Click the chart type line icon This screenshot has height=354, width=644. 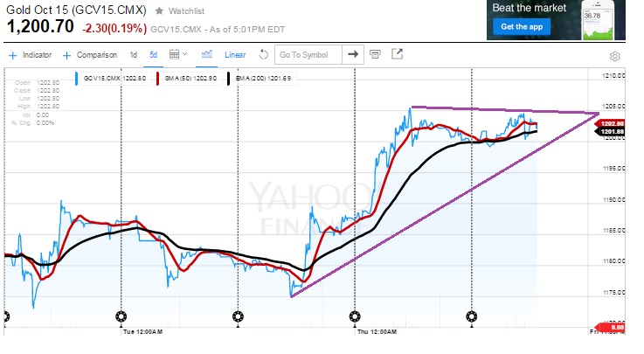click(x=206, y=54)
